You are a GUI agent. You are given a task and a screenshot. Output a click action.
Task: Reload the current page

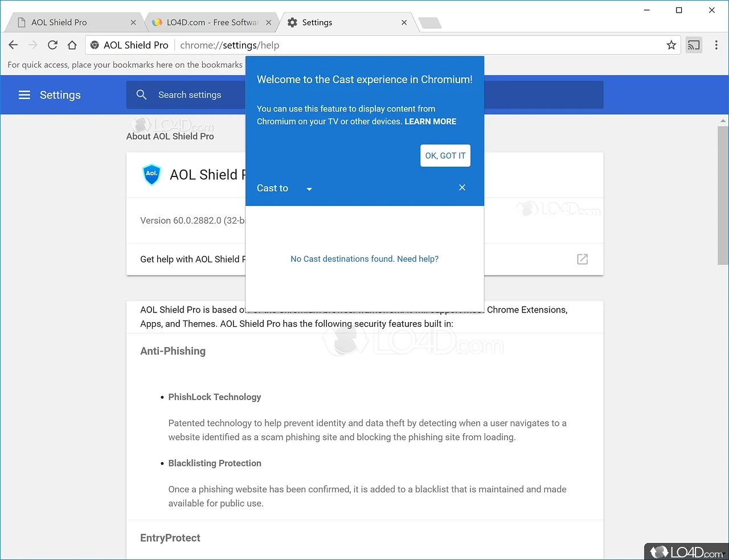[x=52, y=45]
